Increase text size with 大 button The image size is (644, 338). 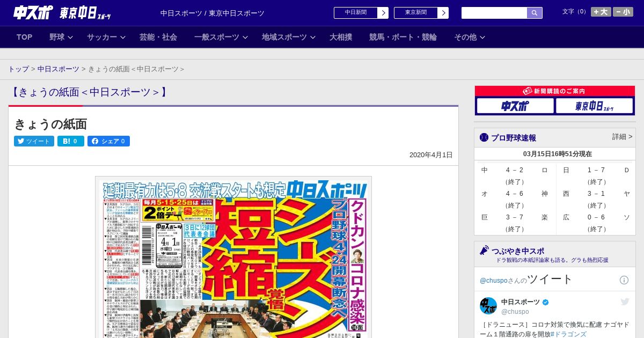pyautogui.click(x=601, y=12)
